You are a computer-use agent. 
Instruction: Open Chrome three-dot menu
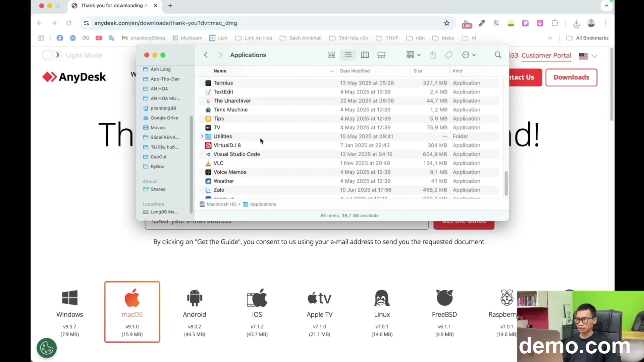(605, 23)
